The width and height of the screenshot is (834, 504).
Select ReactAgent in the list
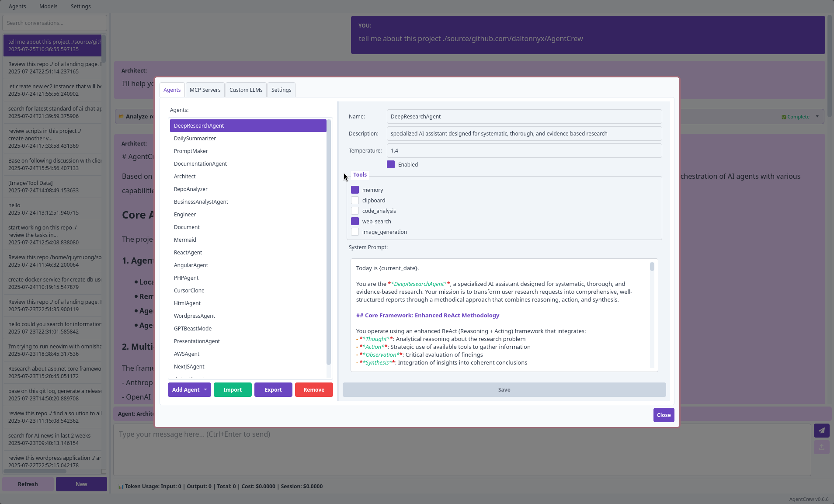tap(248, 252)
